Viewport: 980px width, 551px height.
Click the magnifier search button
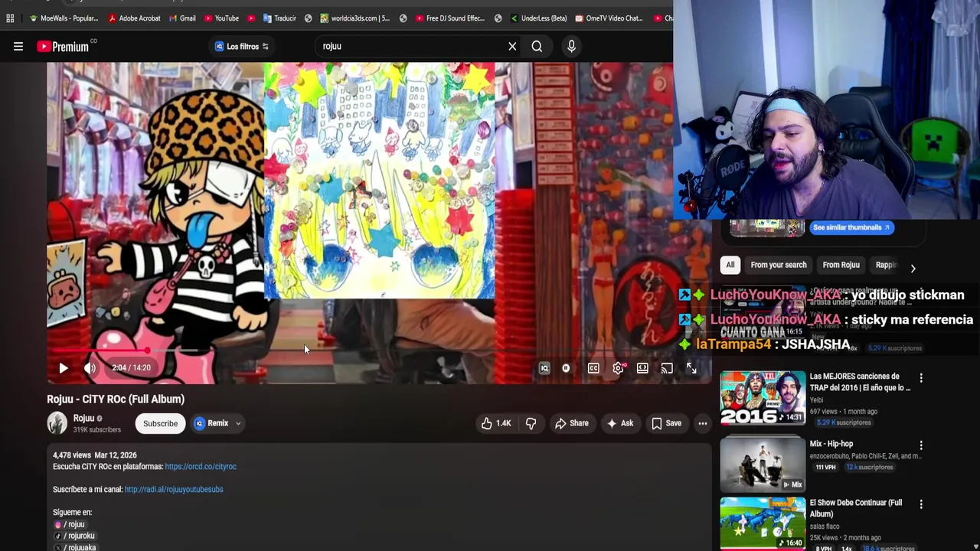click(x=537, y=47)
